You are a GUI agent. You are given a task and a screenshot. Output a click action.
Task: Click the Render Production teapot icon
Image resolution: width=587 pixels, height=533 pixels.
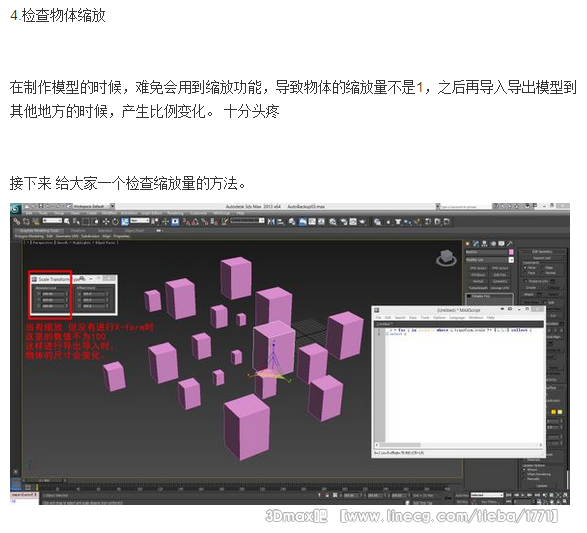click(362, 222)
